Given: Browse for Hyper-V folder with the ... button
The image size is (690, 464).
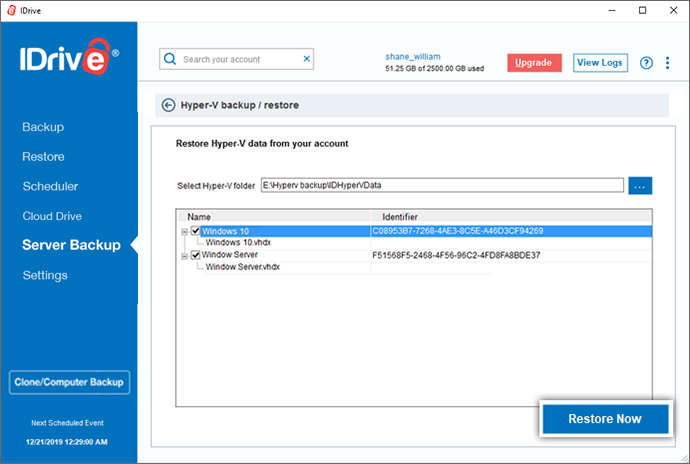Looking at the screenshot, I should pyautogui.click(x=640, y=186).
